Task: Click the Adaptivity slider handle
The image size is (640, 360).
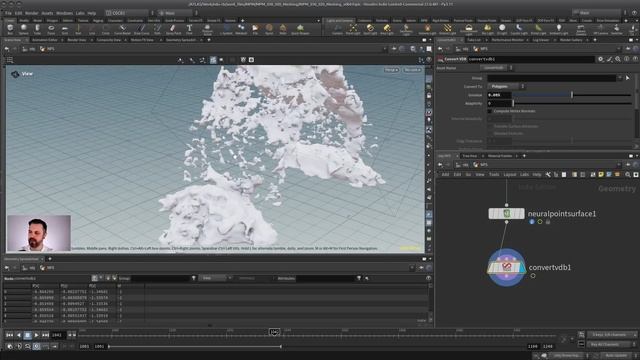Action: click(513, 103)
